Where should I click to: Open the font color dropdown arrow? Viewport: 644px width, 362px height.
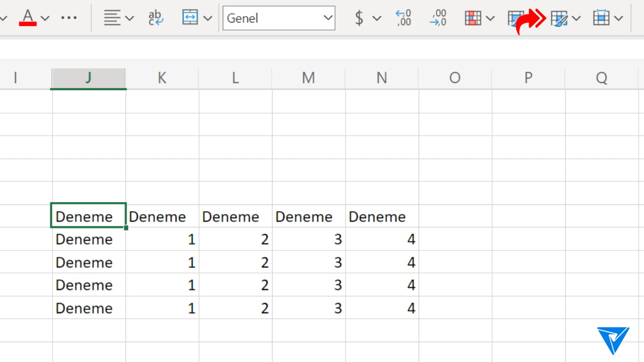[45, 18]
